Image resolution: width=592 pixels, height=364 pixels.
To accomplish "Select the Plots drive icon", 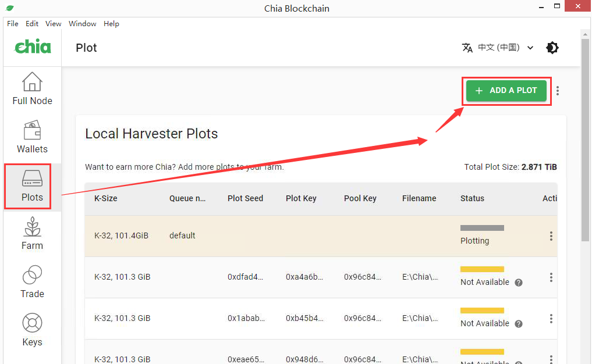I will tap(32, 179).
